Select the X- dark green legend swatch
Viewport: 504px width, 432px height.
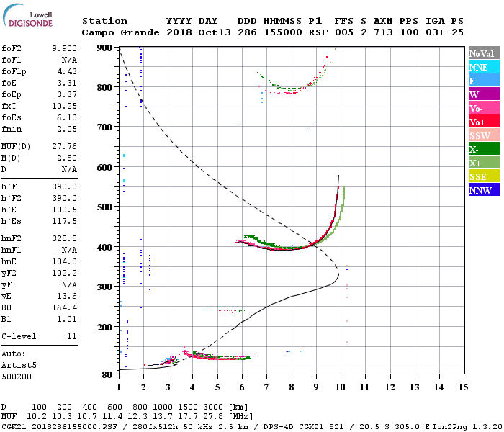click(484, 149)
